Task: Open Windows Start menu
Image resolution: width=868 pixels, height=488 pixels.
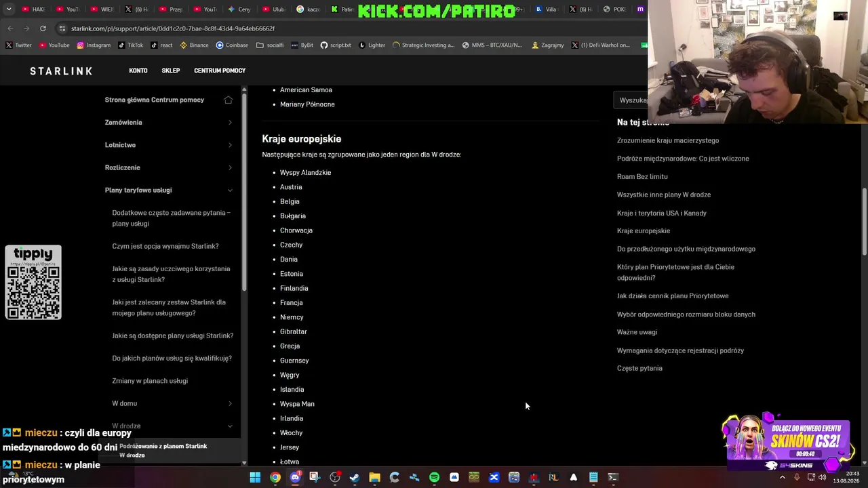Action: click(x=255, y=477)
